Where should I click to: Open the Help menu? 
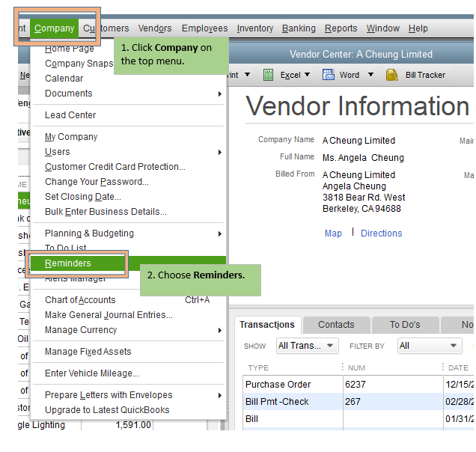pyautogui.click(x=418, y=28)
